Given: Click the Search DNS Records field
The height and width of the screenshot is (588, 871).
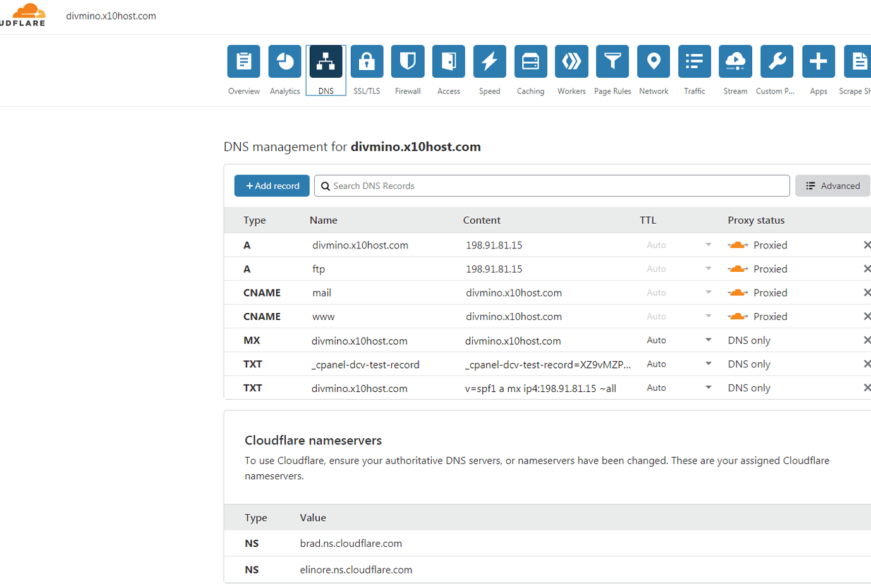Looking at the screenshot, I should 552,186.
